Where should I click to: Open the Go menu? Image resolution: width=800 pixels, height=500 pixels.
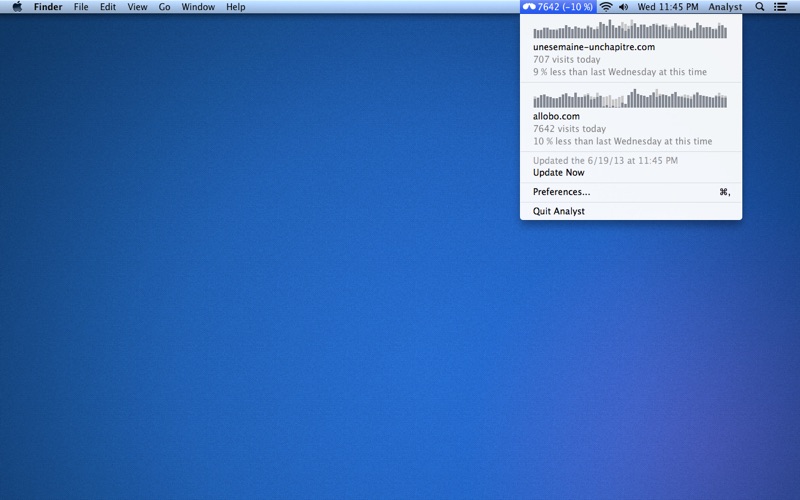[x=164, y=7]
